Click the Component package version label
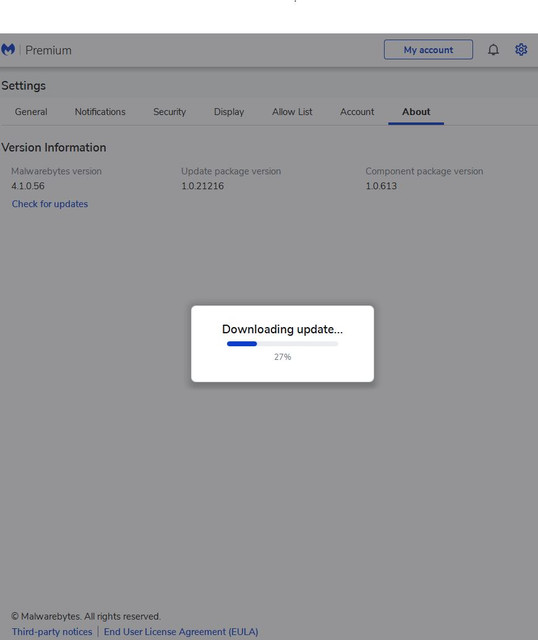 coord(424,171)
